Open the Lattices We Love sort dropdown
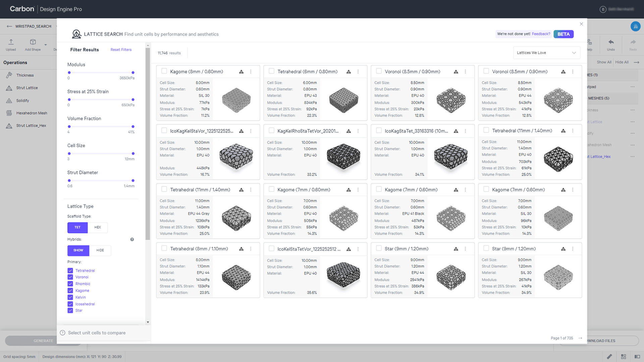 pos(546,53)
